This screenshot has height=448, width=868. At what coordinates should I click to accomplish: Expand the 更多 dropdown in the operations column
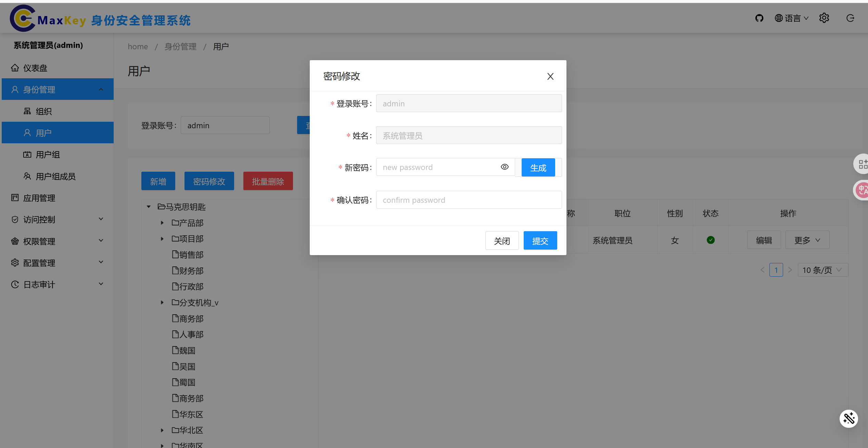[x=807, y=240]
